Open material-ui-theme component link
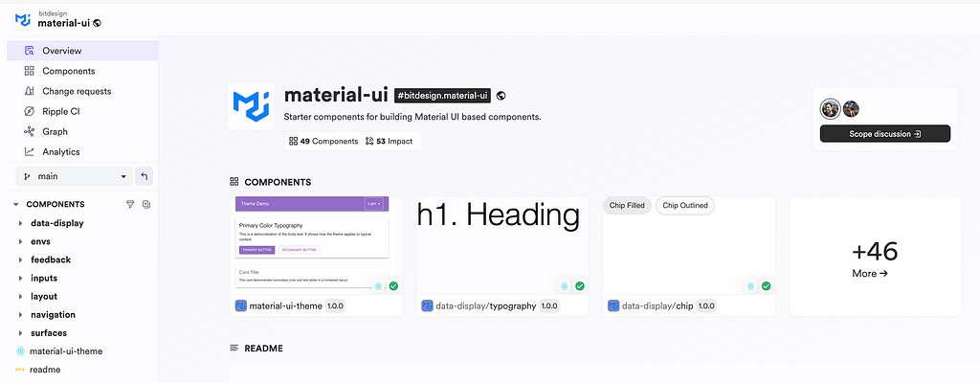This screenshot has width=980, height=383. tap(285, 306)
